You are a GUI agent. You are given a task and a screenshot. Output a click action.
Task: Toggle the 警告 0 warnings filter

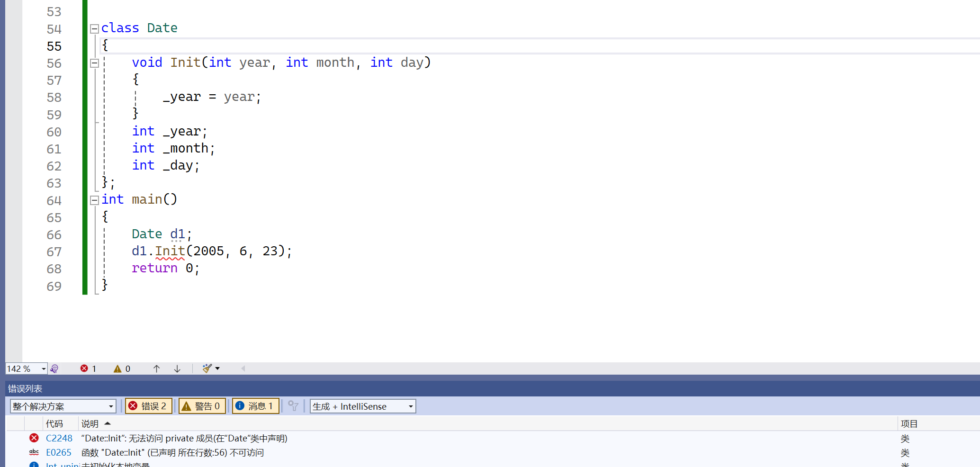[x=202, y=406]
